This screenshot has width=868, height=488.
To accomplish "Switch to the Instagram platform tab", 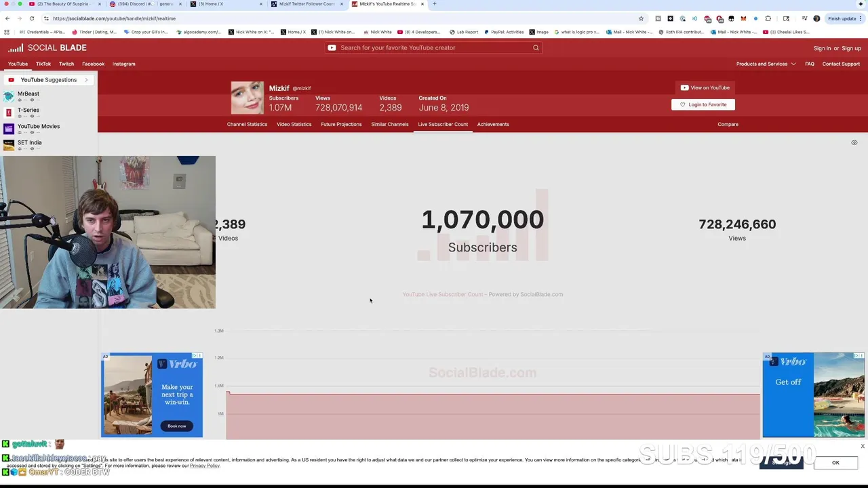I will point(124,64).
